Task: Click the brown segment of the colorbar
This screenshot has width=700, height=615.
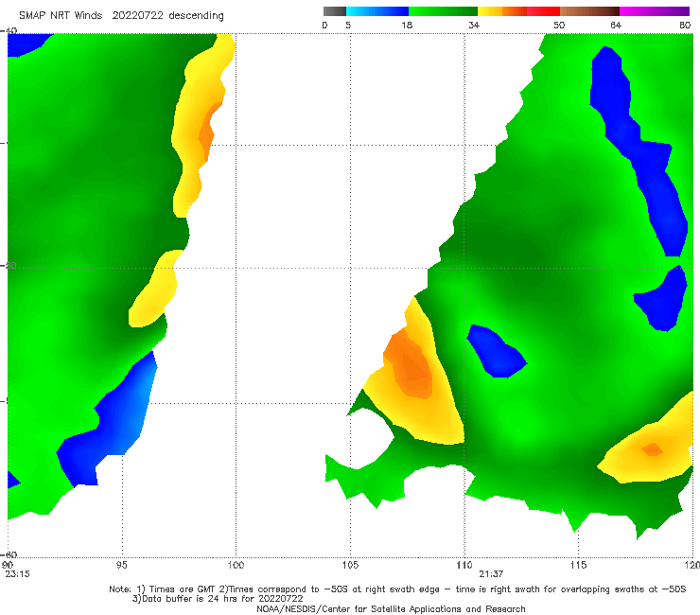Action: tap(589, 11)
